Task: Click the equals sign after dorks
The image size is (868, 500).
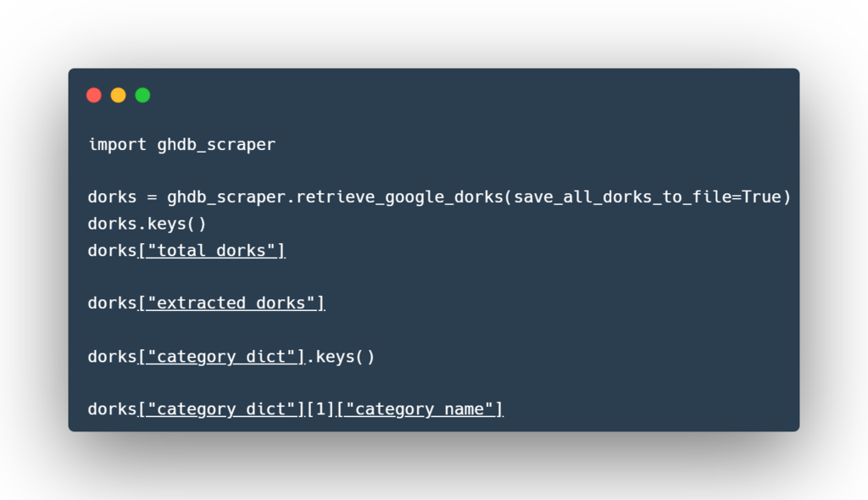Action: point(152,197)
